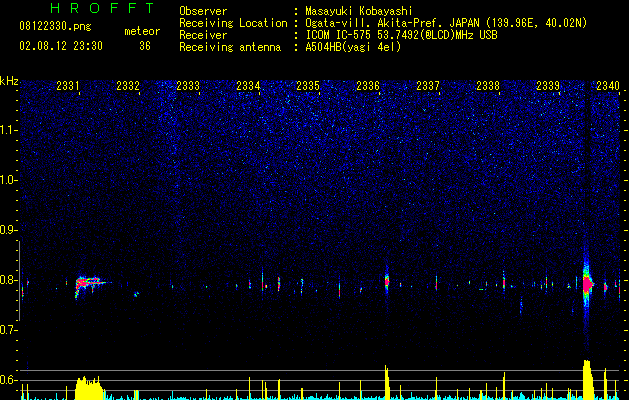This screenshot has width=629, height=400.
Task: Click the kHz axis label
Action: coord(9,81)
